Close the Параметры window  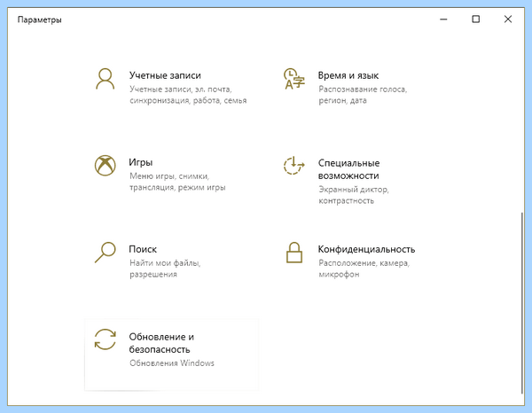(x=508, y=19)
